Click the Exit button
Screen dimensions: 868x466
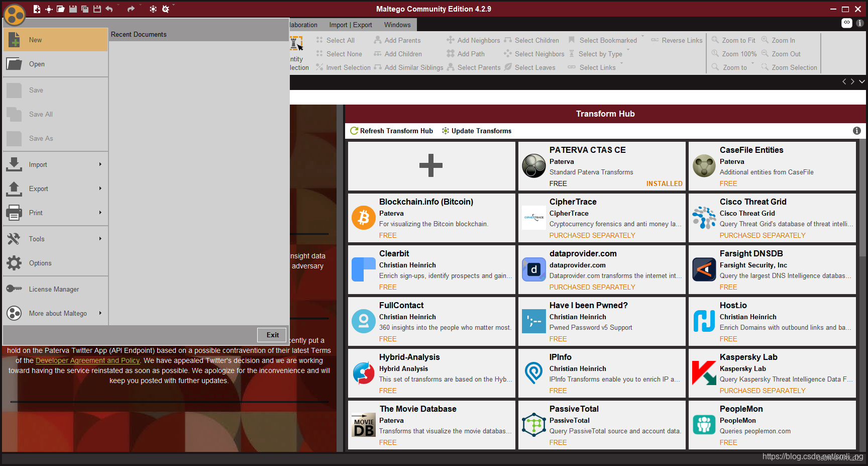[x=272, y=335]
